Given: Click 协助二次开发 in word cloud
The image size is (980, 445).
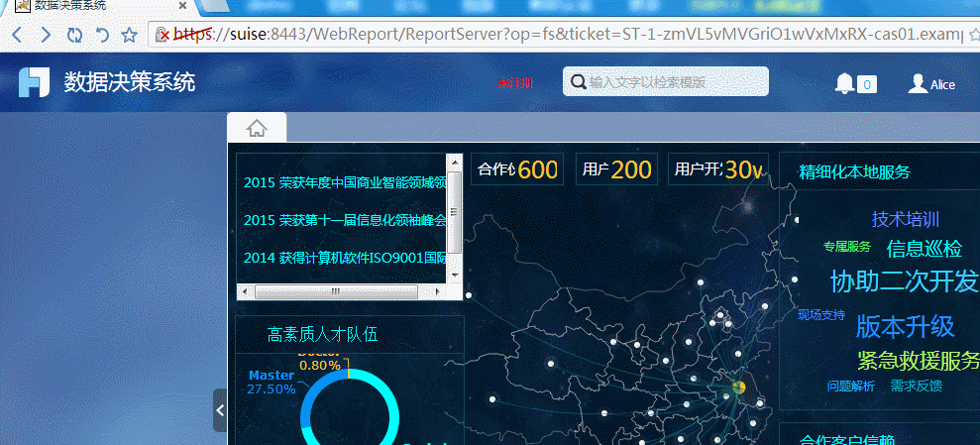Looking at the screenshot, I should coord(905,281).
